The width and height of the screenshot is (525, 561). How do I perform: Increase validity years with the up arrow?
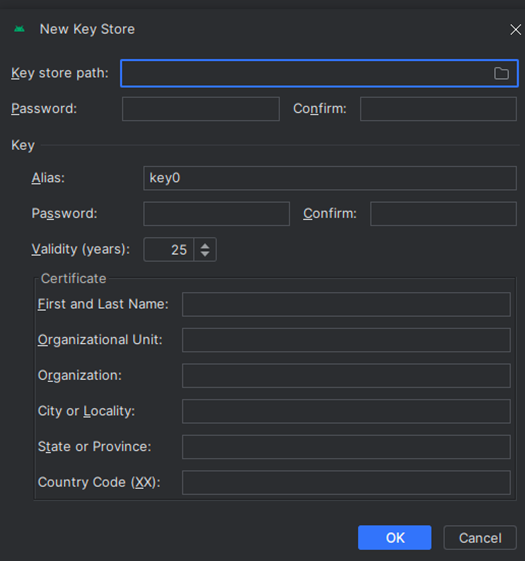coord(205,246)
